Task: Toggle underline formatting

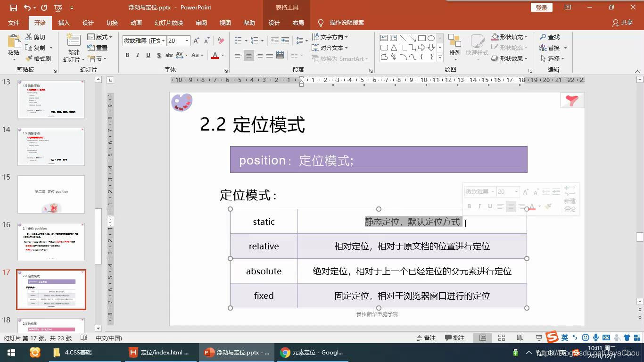Action: (148, 55)
